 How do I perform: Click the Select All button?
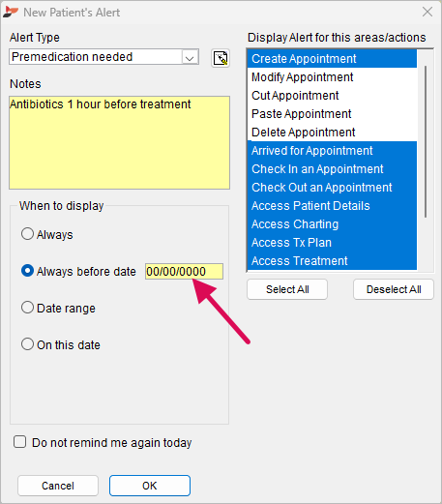tap(287, 289)
